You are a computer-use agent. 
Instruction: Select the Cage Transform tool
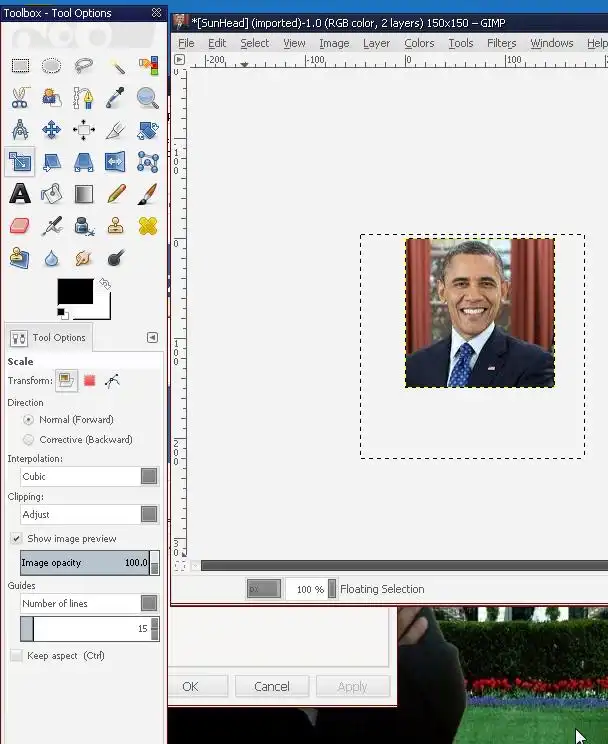[x=148, y=162]
